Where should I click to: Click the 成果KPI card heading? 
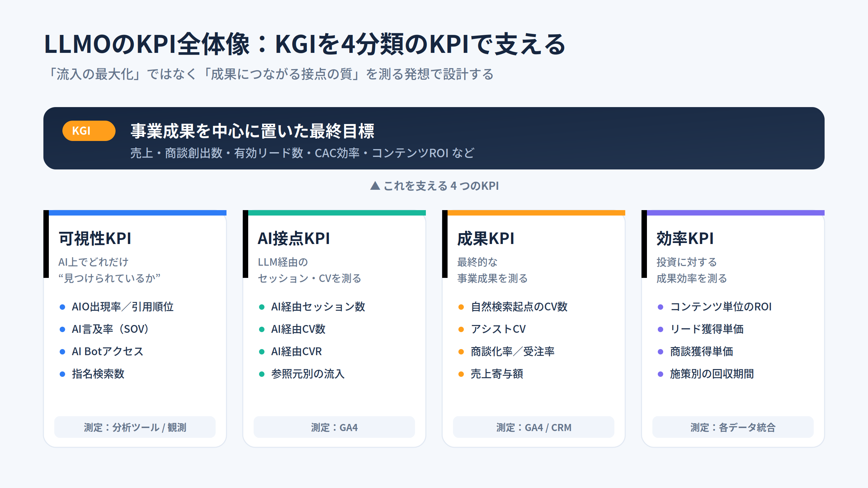tap(486, 239)
